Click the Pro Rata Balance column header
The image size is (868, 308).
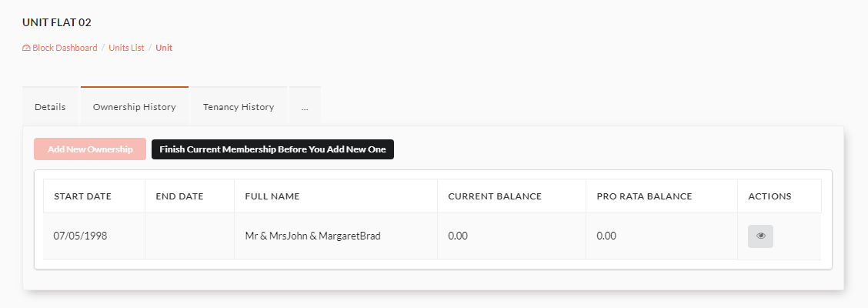(x=644, y=196)
